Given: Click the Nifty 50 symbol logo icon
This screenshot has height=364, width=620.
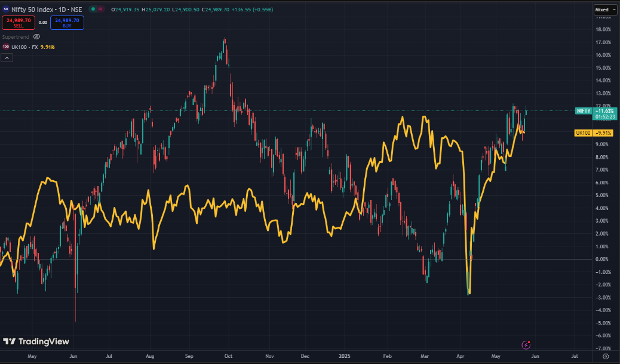Looking at the screenshot, I should [5, 9].
